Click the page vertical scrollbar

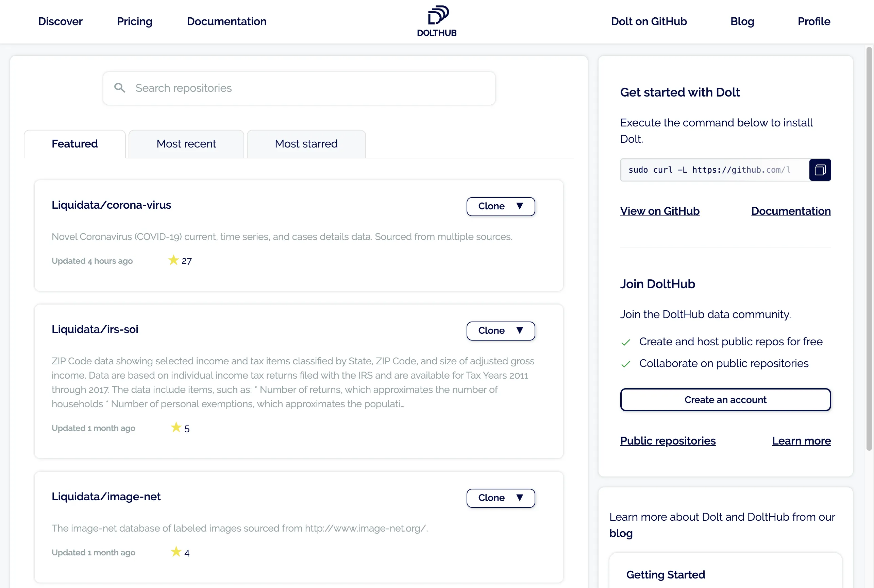[x=869, y=247]
